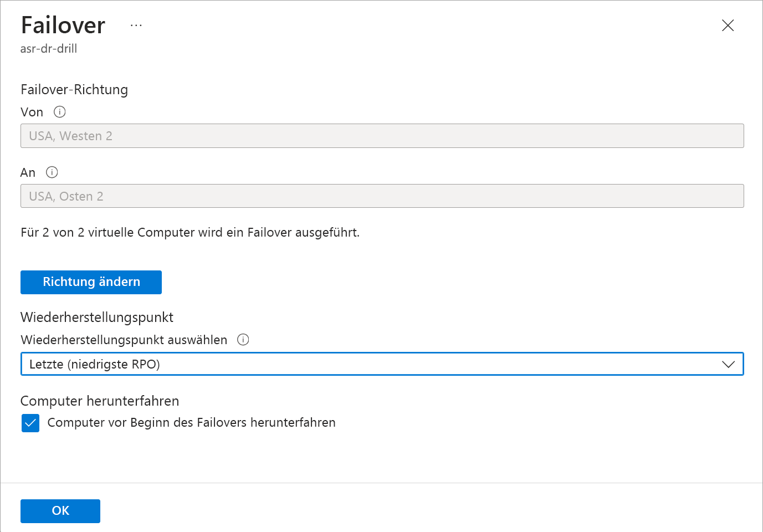Show info for Wiederherstellungspunkt auswählen
The width and height of the screenshot is (763, 532).
point(243,340)
